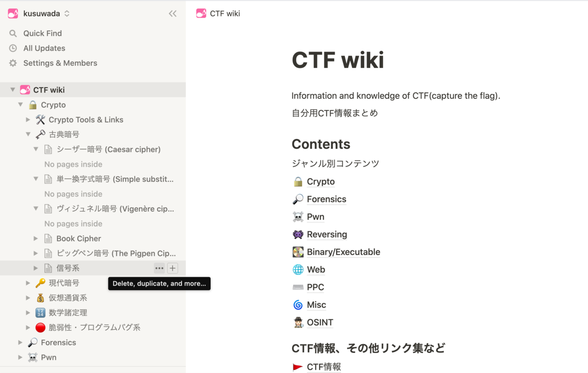Image resolution: width=588 pixels, height=373 pixels.
Task: Expand the 仮想通貨系 node
Action: pos(28,298)
